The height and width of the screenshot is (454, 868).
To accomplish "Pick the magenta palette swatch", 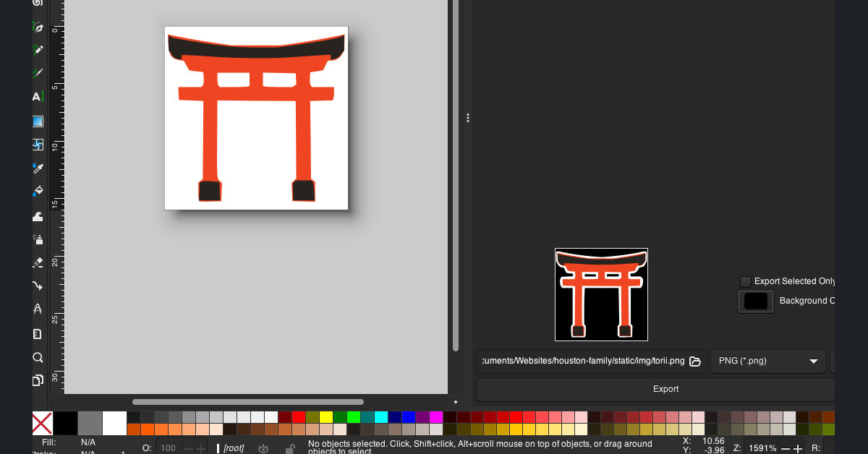I will 436,417.
